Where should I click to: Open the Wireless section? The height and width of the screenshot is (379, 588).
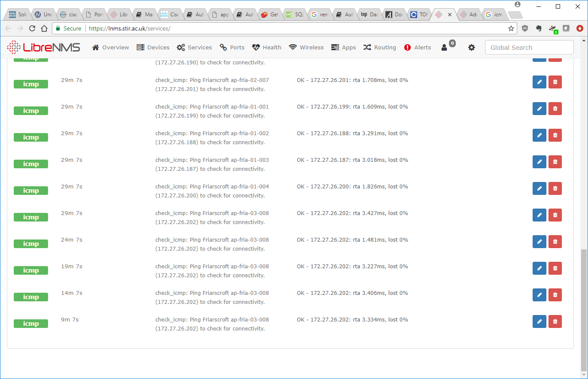(x=306, y=47)
